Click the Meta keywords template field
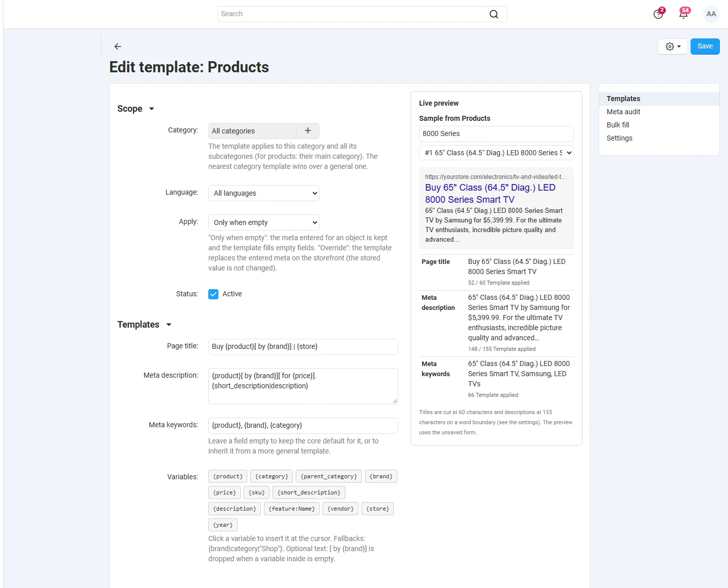728x588 pixels. (303, 426)
